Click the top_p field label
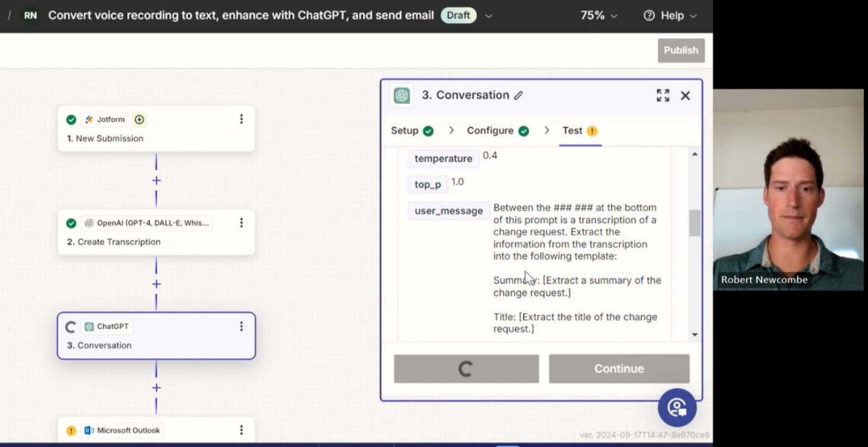This screenshot has width=868, height=447. click(x=428, y=185)
